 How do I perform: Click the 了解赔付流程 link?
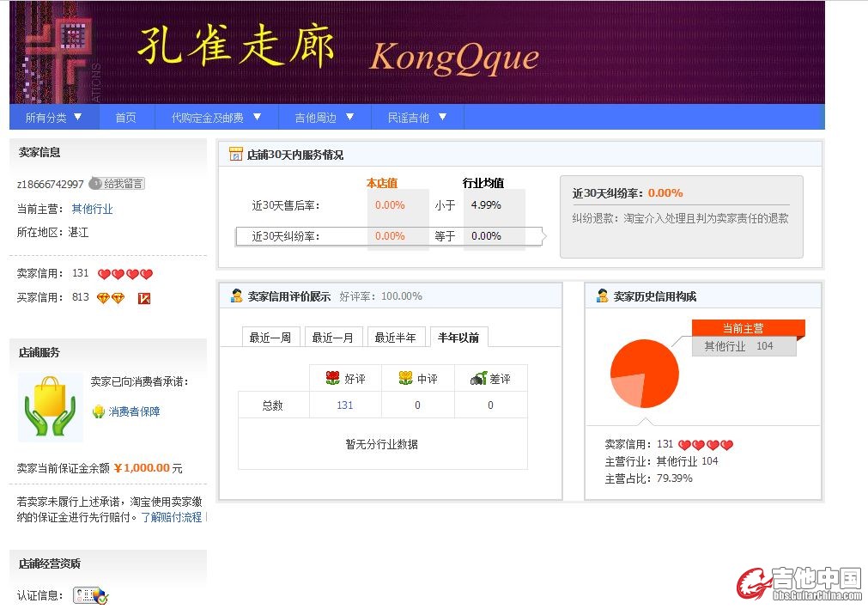point(172,517)
